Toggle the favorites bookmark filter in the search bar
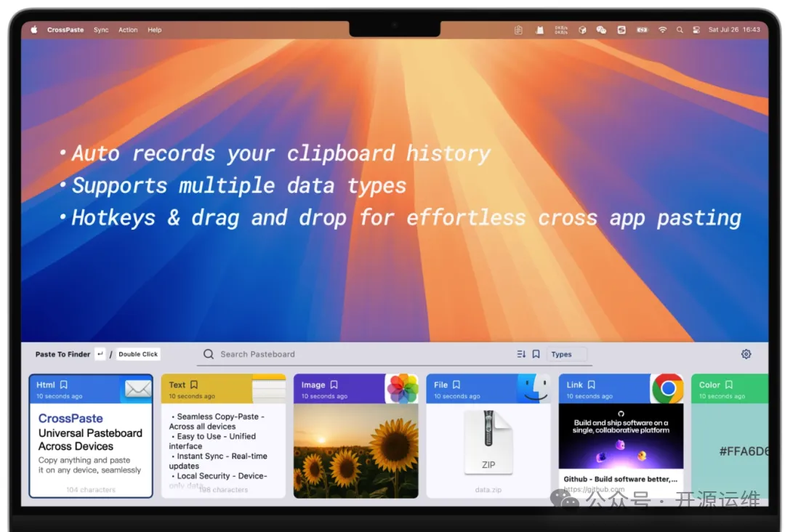The width and height of the screenshot is (785, 532). click(x=536, y=354)
